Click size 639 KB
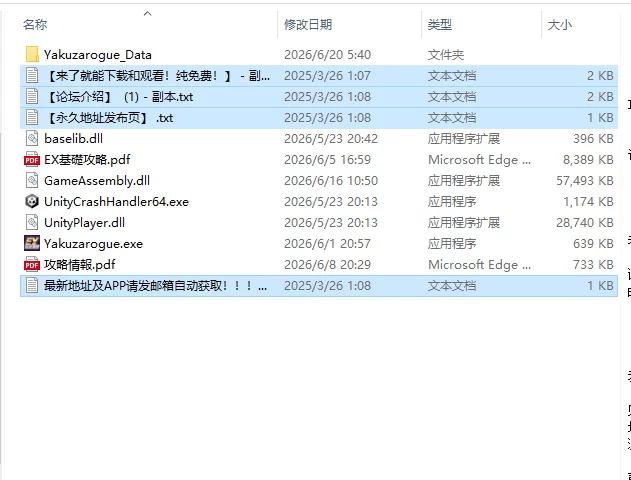Image resolution: width=631 pixels, height=480 pixels. (593, 243)
